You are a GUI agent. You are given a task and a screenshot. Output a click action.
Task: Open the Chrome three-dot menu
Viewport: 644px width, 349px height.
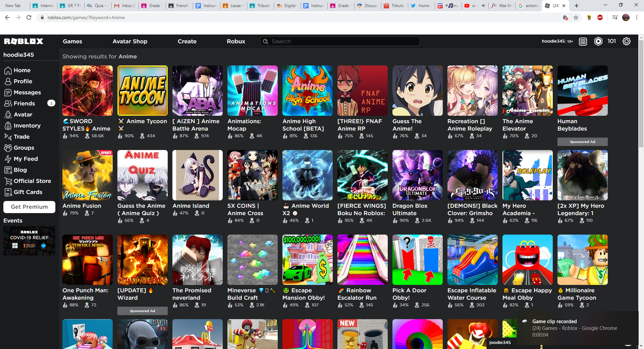(x=637, y=17)
